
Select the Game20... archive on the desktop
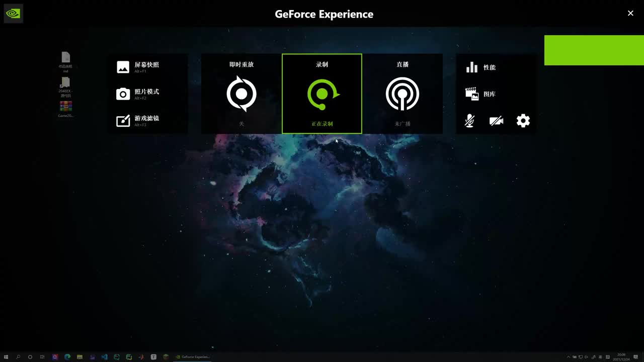click(x=65, y=110)
